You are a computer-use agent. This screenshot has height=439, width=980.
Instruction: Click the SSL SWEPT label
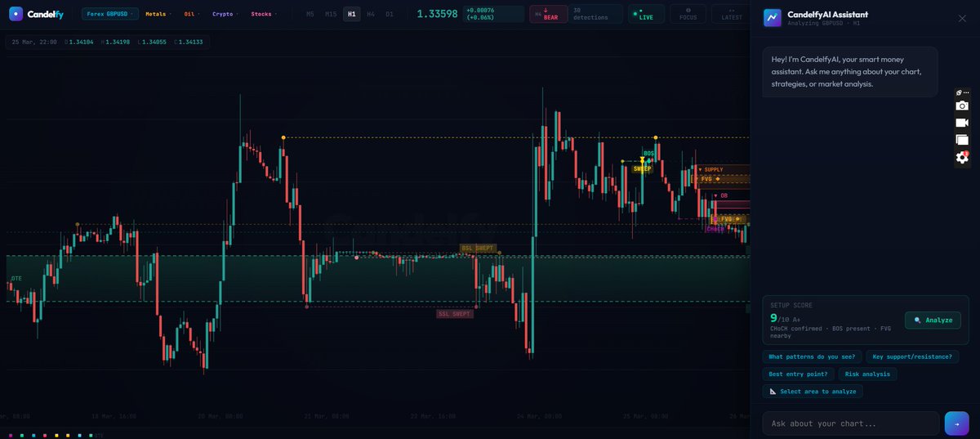click(x=455, y=313)
